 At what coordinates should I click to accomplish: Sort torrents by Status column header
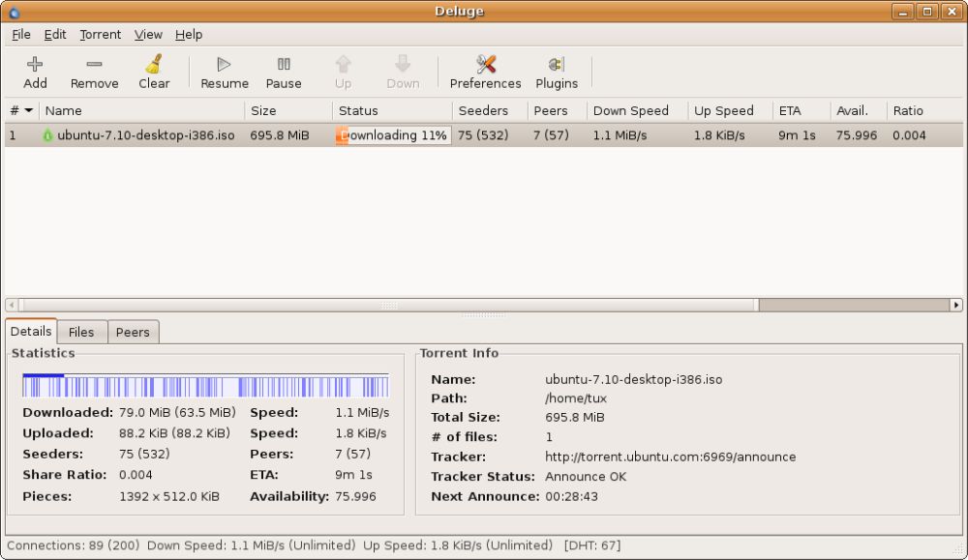[x=393, y=110]
